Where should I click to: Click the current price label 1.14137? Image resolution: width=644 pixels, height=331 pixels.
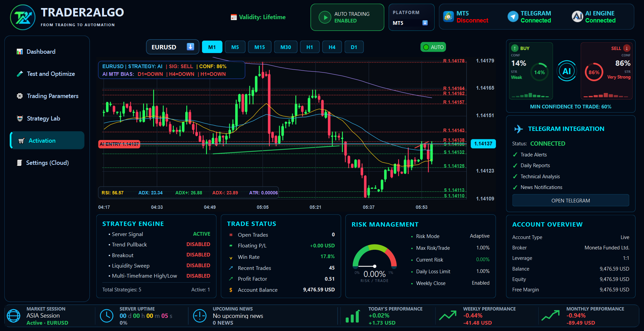[x=483, y=144]
